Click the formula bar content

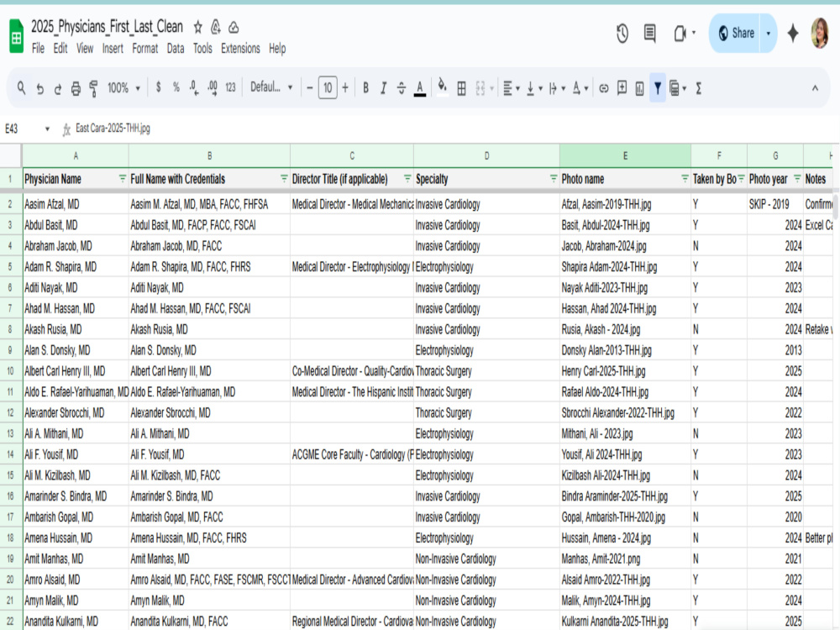click(113, 129)
